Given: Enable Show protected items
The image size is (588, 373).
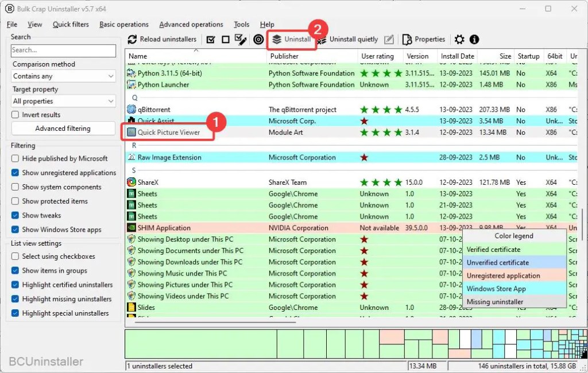Looking at the screenshot, I should 15,201.
